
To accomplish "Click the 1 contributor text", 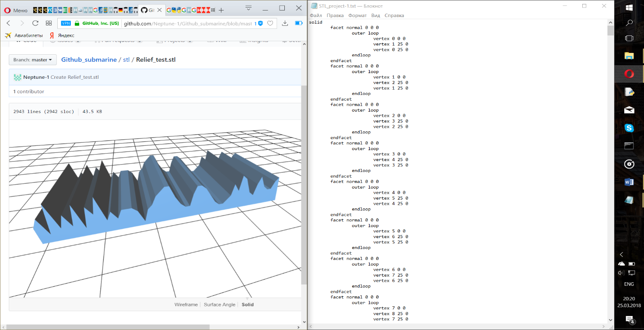I will coord(28,91).
